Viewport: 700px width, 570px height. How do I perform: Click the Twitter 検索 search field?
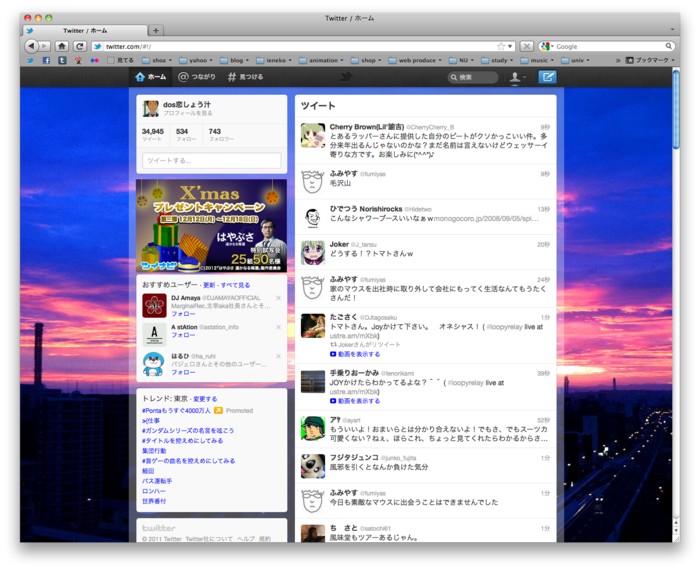tap(473, 77)
